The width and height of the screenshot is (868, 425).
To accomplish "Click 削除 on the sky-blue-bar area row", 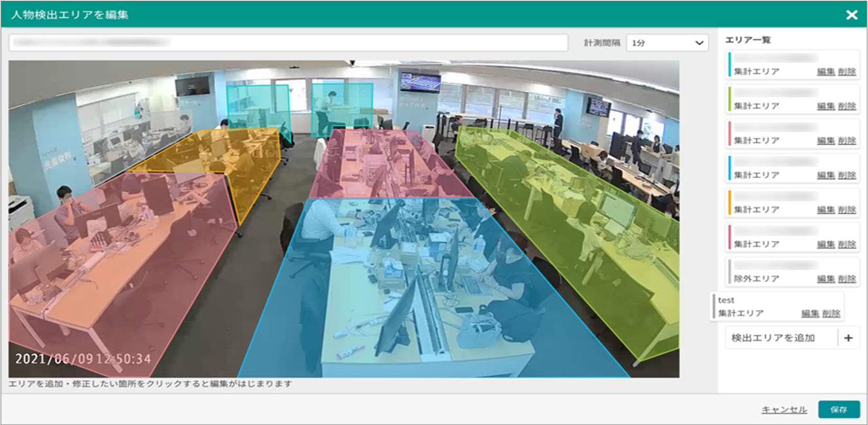I will click(x=846, y=175).
